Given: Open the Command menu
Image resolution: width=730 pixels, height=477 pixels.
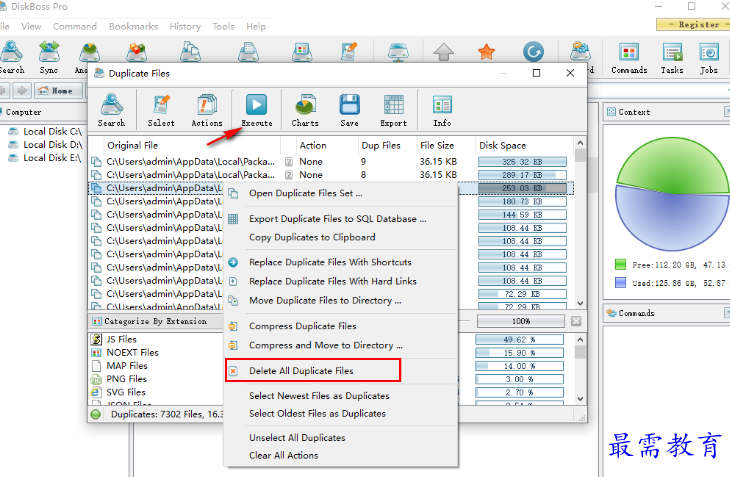Looking at the screenshot, I should 74,27.
